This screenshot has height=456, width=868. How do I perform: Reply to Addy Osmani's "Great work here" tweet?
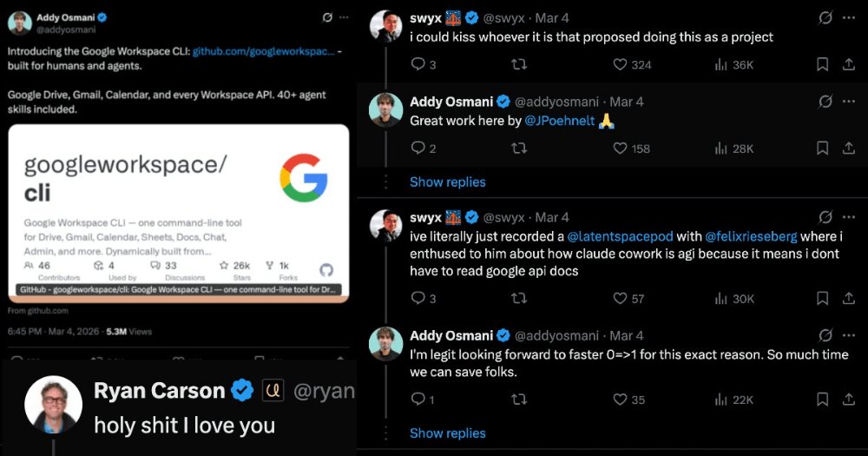click(418, 148)
